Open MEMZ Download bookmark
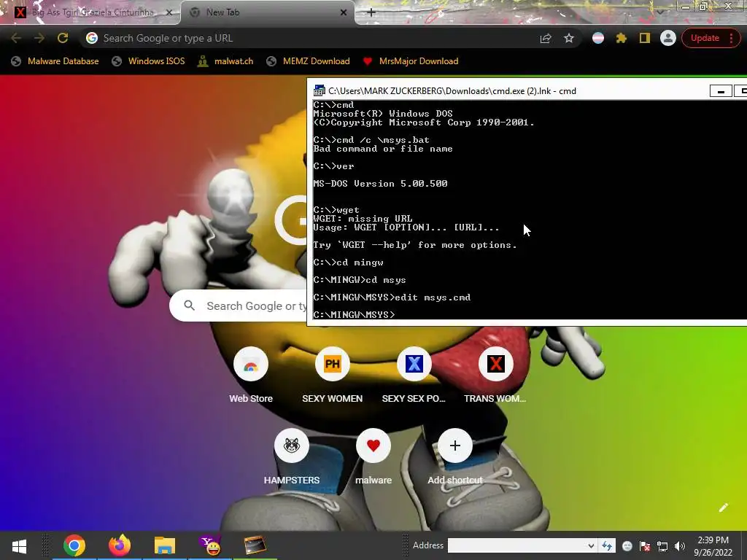 (x=309, y=61)
